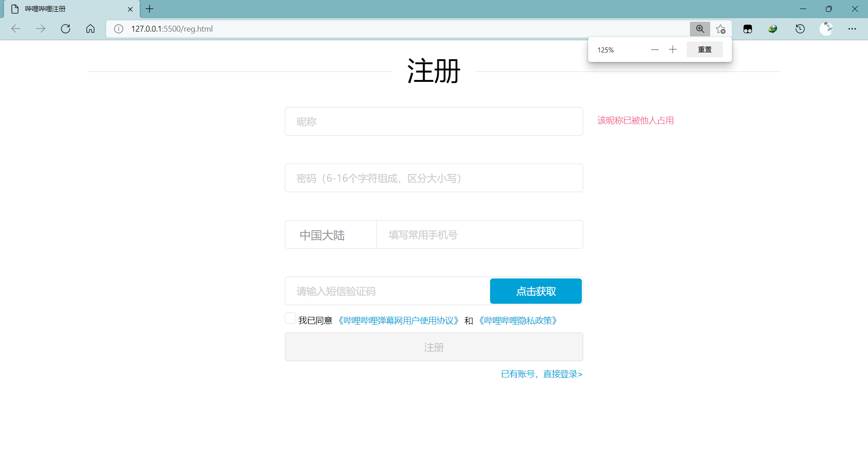Increase zoom with the plus button
The width and height of the screenshot is (868, 471).
tap(673, 50)
